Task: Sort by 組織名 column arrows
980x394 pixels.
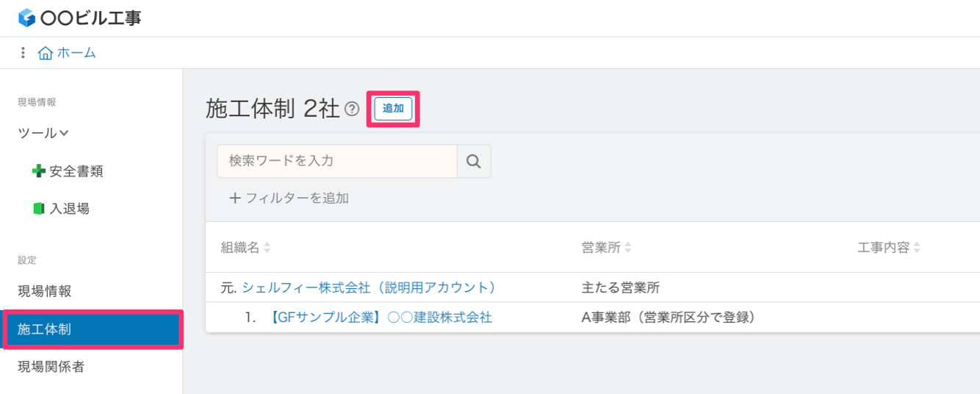Action: coord(267,248)
